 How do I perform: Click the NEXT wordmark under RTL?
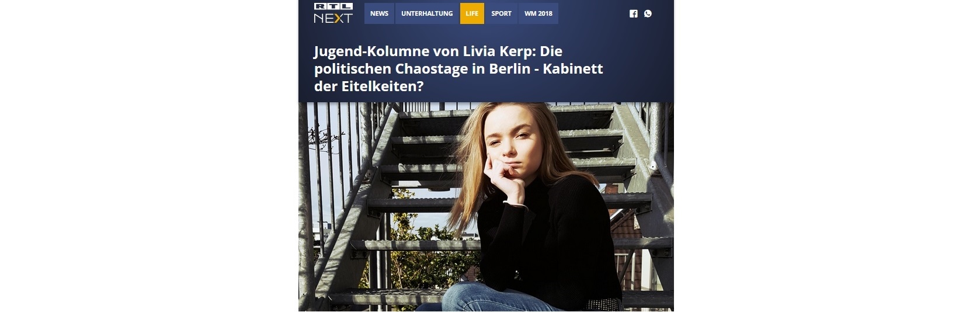[x=333, y=18]
